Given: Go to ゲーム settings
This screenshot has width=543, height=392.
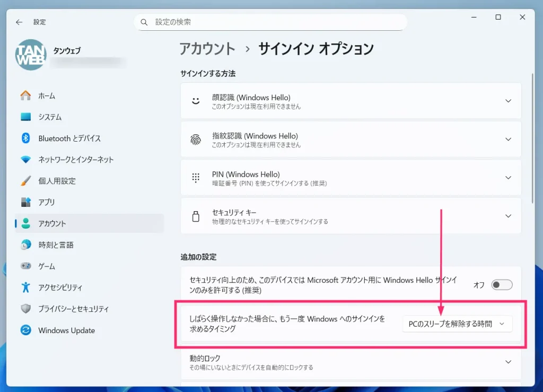Looking at the screenshot, I should (x=89, y=266).
